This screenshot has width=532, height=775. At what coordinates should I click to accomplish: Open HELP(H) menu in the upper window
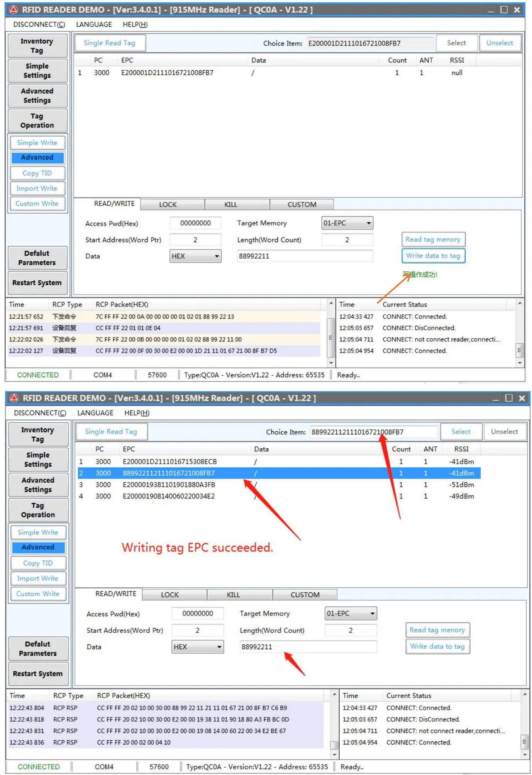coord(135,24)
